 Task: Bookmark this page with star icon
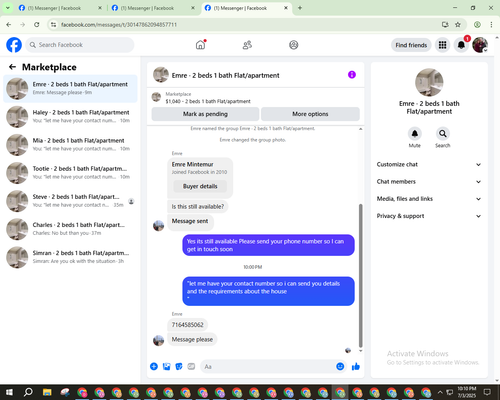pos(458,24)
